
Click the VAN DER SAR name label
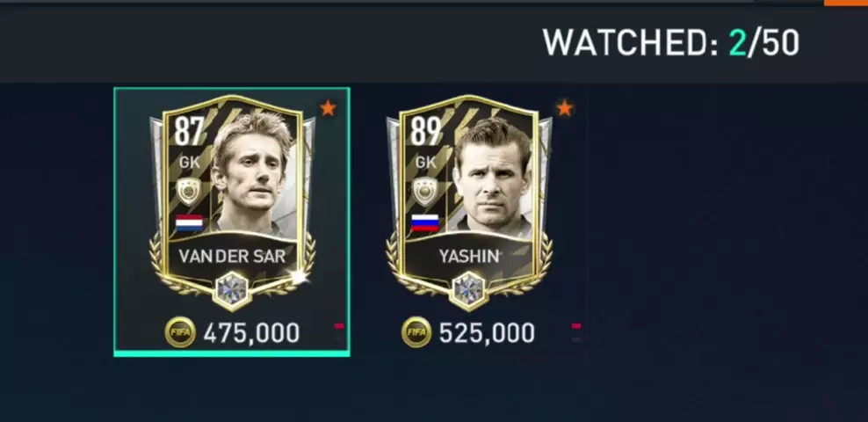coord(233,256)
